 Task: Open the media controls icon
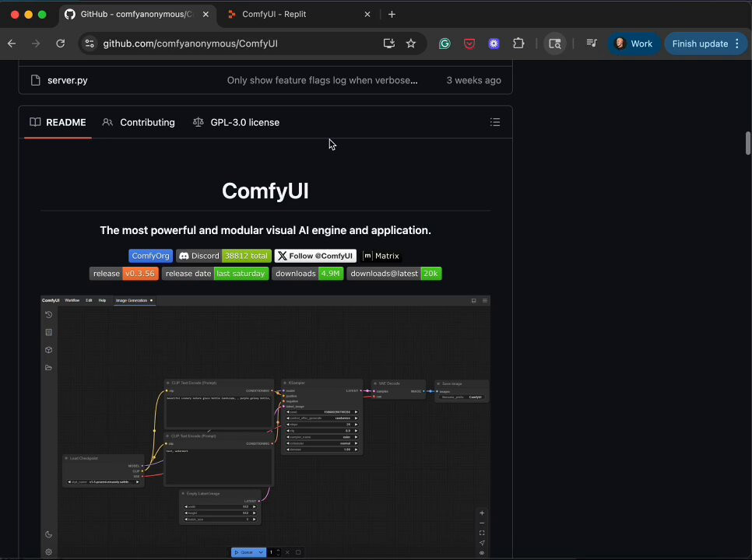pyautogui.click(x=592, y=44)
